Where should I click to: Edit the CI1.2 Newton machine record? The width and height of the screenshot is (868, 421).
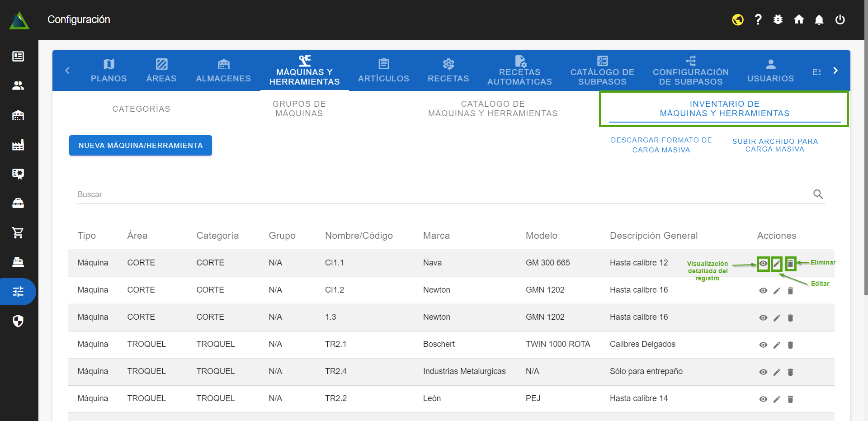click(x=777, y=291)
